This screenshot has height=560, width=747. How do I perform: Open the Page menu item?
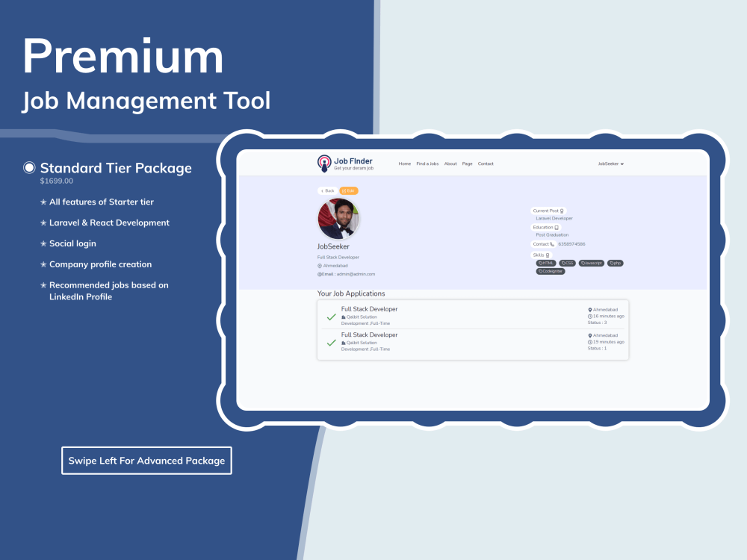click(467, 164)
